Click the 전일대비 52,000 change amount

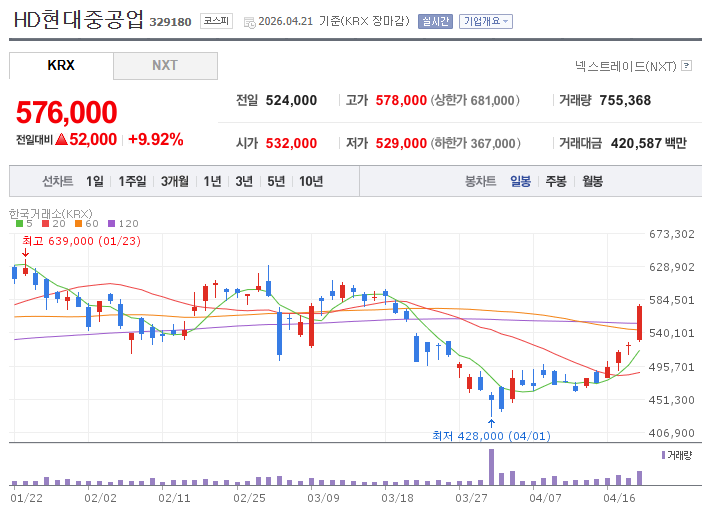pyautogui.click(x=66, y=139)
